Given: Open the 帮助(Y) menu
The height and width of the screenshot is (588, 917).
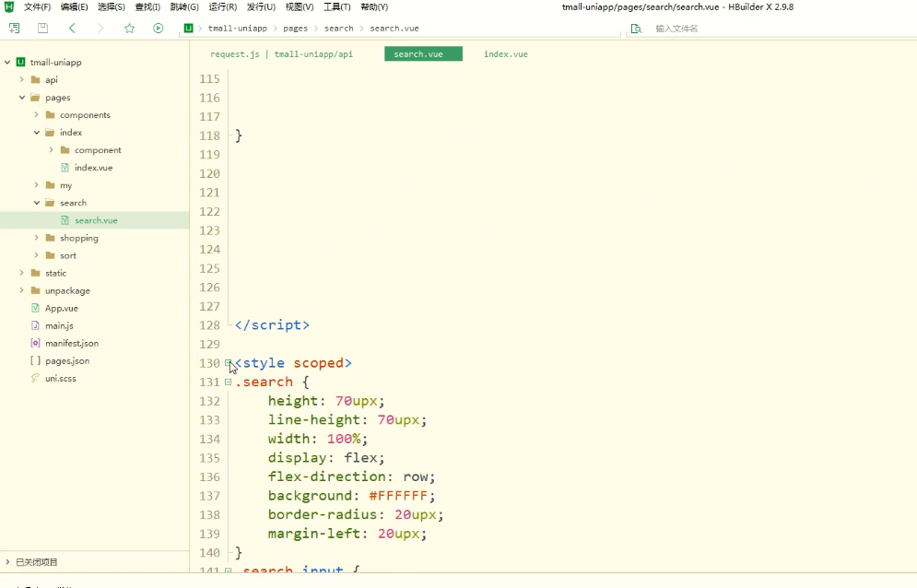Looking at the screenshot, I should tap(374, 7).
